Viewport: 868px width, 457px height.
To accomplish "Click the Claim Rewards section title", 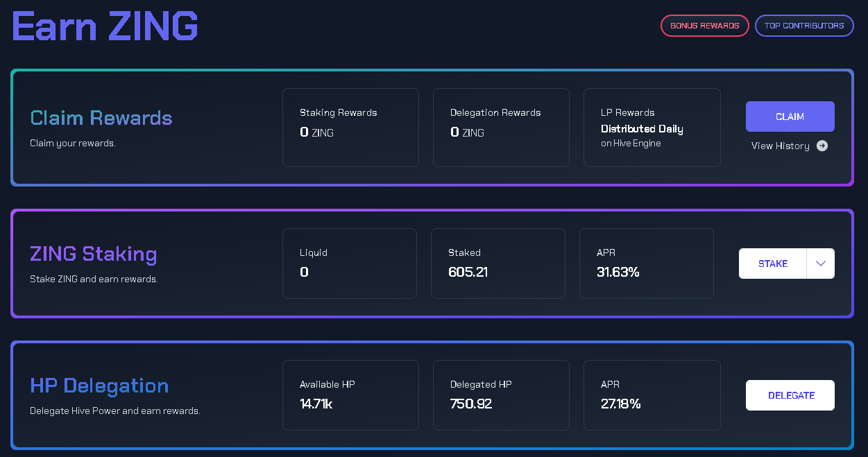I will point(101,118).
